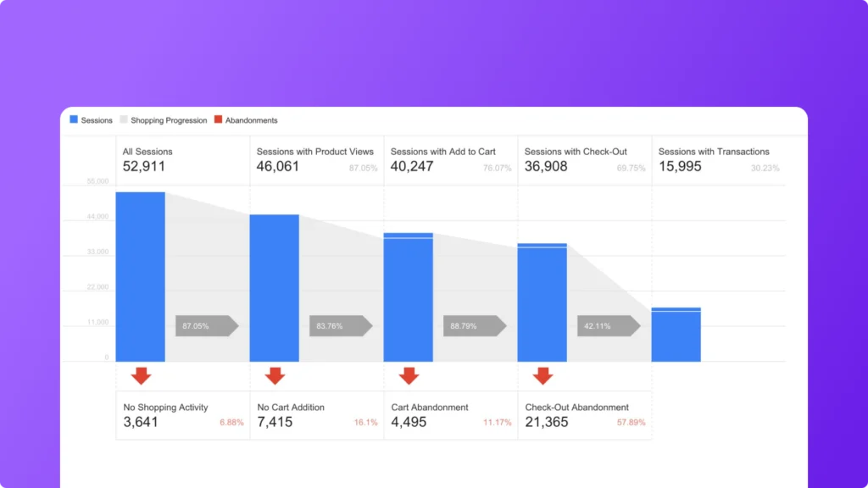This screenshot has width=868, height=488.
Task: Click the 4,495 value
Action: click(x=409, y=422)
